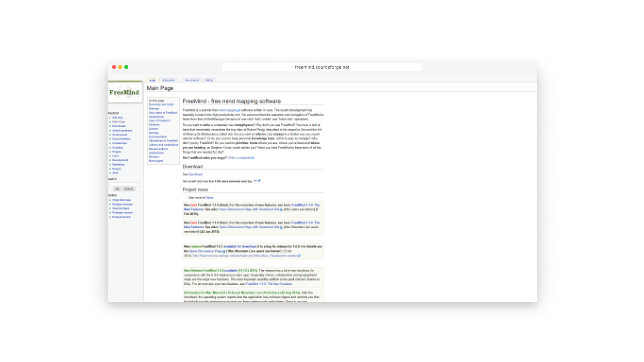The width and height of the screenshot is (644, 362).
Task: Open the Related changes toolbox link
Action: pos(122,204)
